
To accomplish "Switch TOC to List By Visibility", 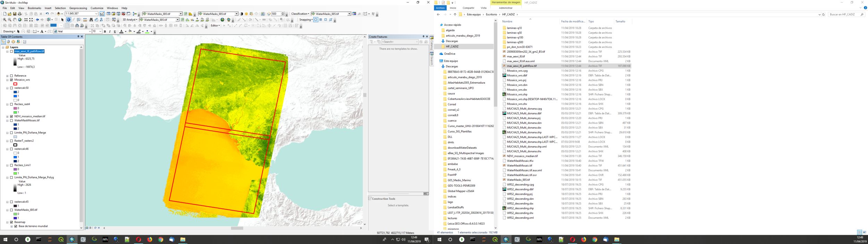I will tap(13, 42).
